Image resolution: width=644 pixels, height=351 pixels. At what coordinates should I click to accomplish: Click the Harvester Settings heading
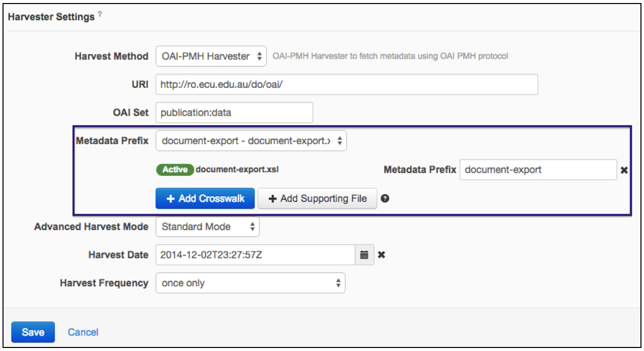51,17
